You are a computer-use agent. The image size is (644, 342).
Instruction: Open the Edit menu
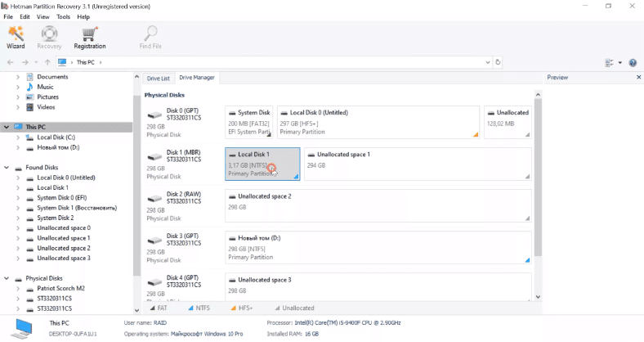pyautogui.click(x=25, y=17)
